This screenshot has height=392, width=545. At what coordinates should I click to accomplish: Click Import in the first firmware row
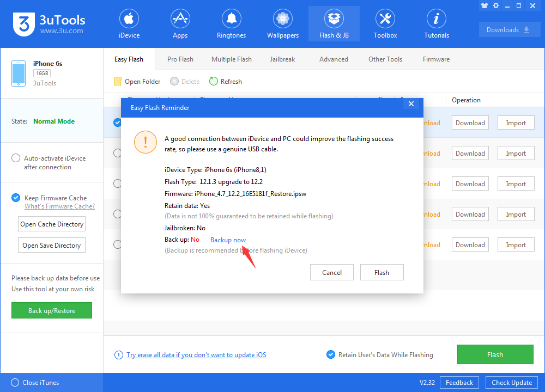(516, 123)
